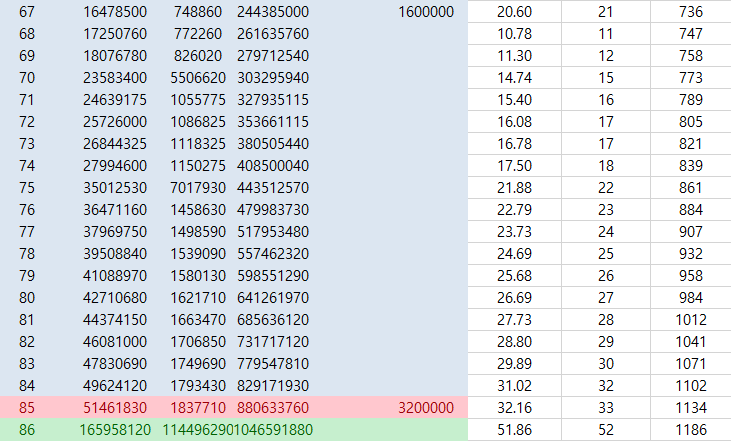Image resolution: width=731 pixels, height=441 pixels.
Task: Click row number 86 in green row
Action: [27, 430]
